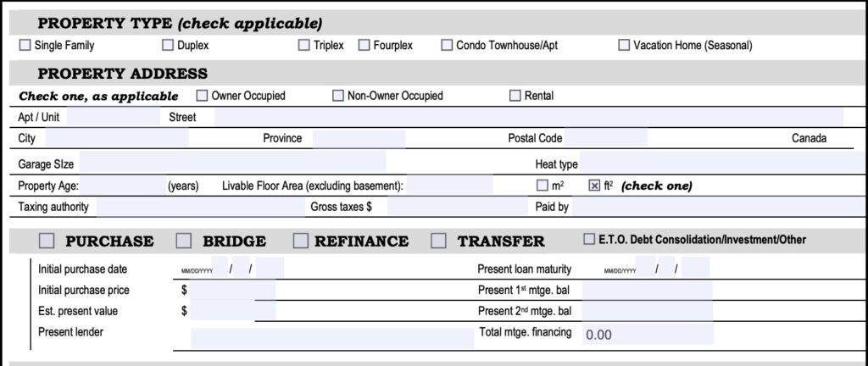Check the Single Family property type box
This screenshot has width=868, height=366.
click(25, 46)
